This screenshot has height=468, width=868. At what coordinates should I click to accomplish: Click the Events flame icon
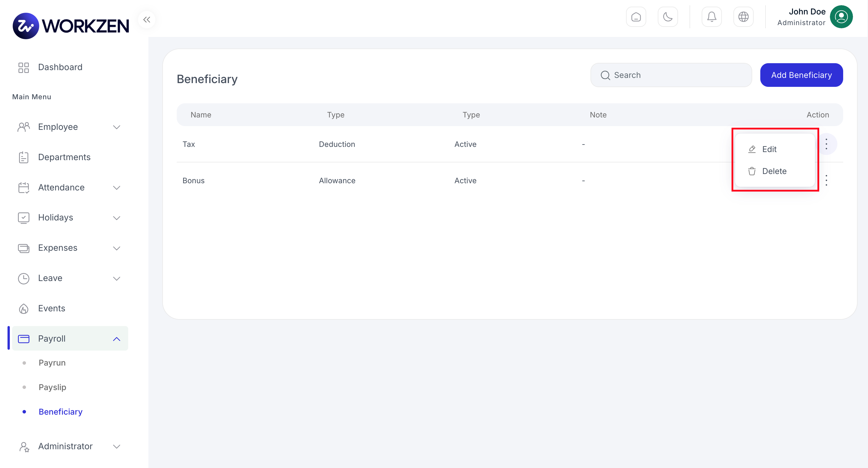24,309
